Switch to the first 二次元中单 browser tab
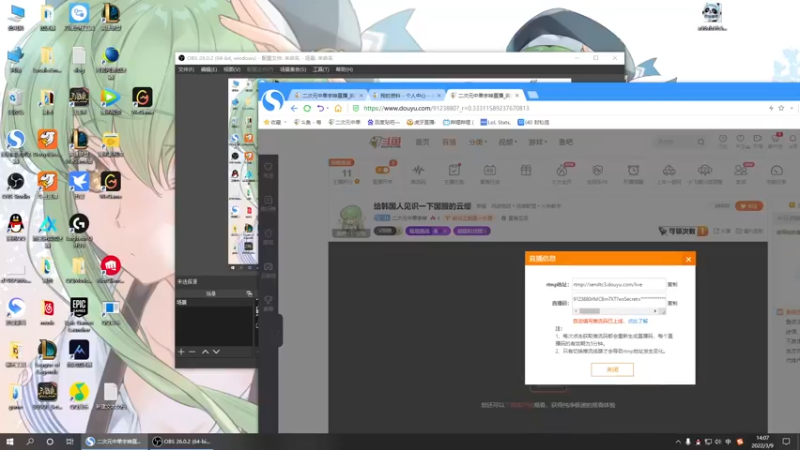The image size is (800, 450). pos(328,95)
